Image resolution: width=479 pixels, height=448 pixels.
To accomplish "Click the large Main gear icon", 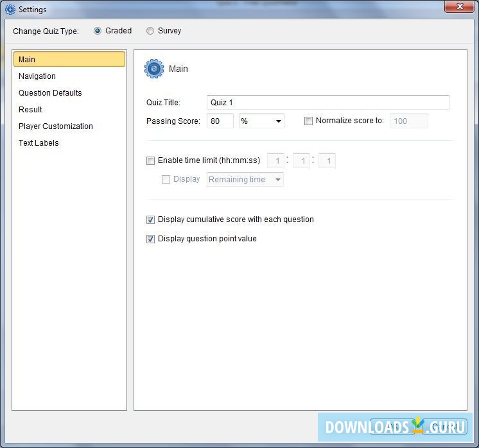I will (154, 69).
